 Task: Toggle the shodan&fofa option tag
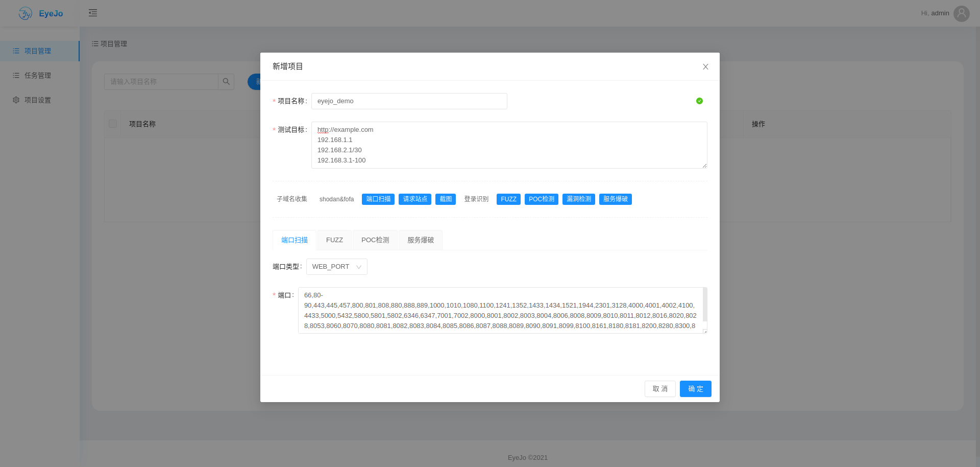pyautogui.click(x=336, y=199)
